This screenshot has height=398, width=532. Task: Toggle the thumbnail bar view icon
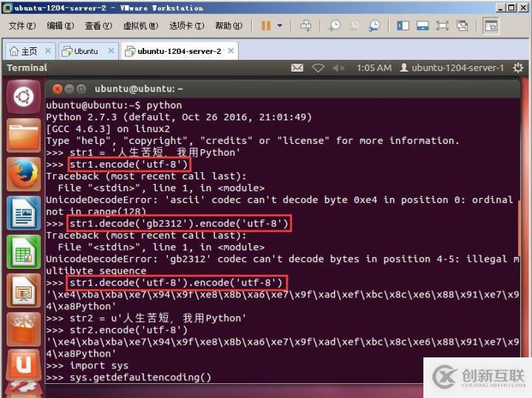[423, 26]
